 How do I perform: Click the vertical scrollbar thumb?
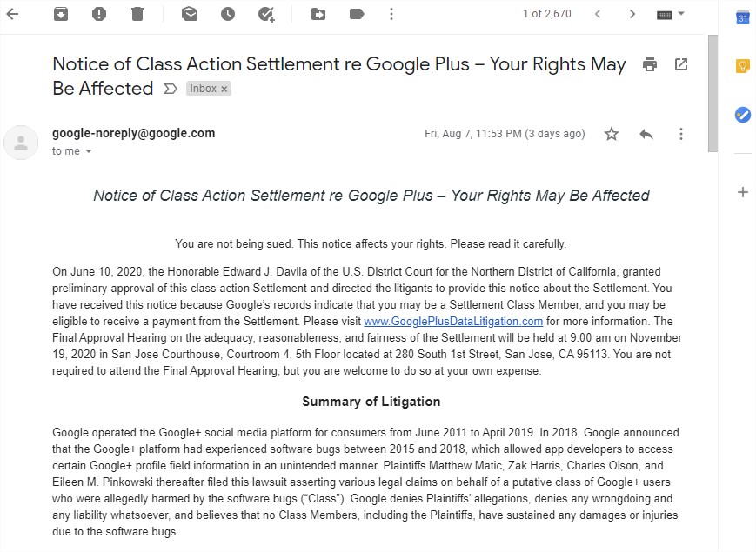pyautogui.click(x=713, y=93)
